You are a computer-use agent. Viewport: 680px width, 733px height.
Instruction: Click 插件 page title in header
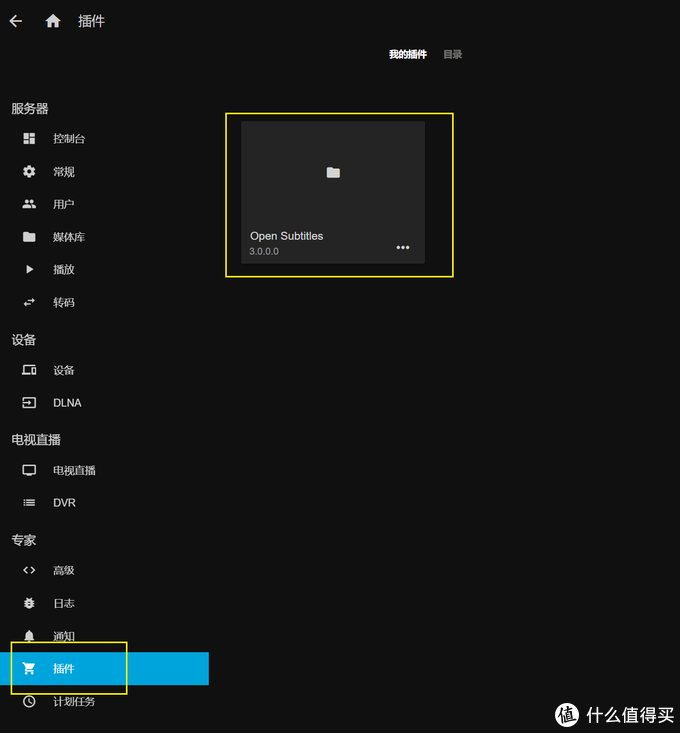[91, 21]
